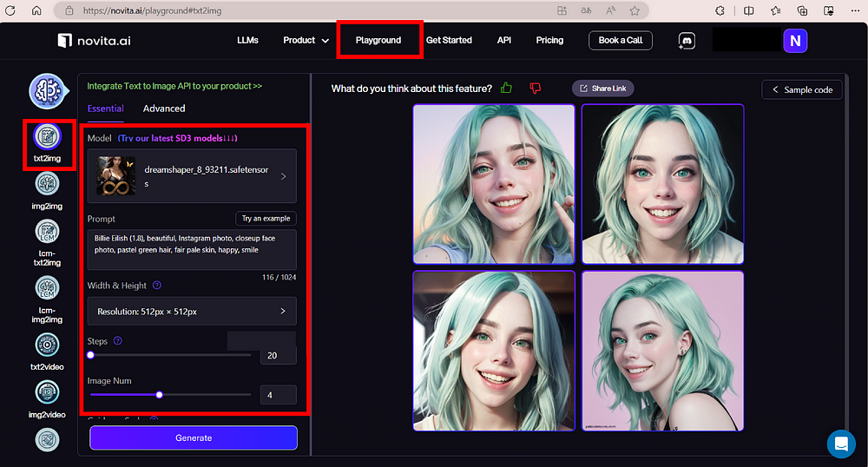This screenshot has height=467, width=868.
Task: Open the top-left generated image
Action: coord(494,184)
